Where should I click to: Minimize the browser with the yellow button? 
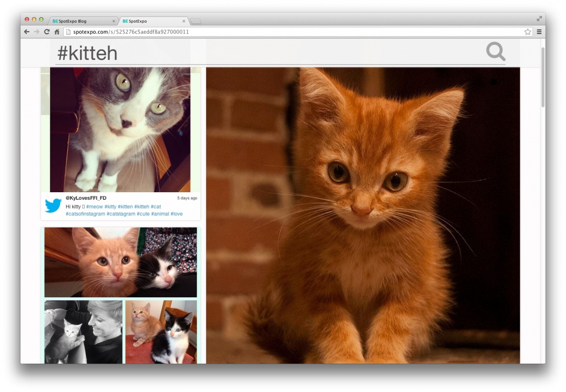tap(34, 19)
